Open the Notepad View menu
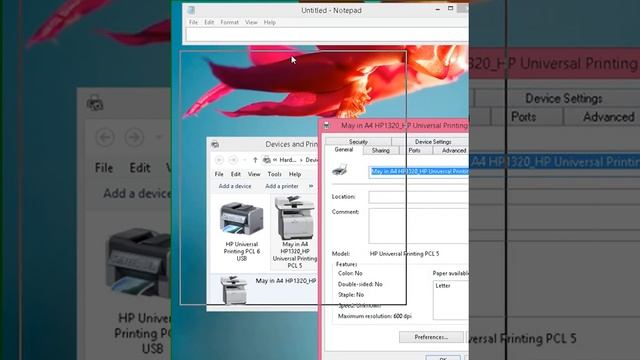The image size is (640, 360). [x=251, y=22]
